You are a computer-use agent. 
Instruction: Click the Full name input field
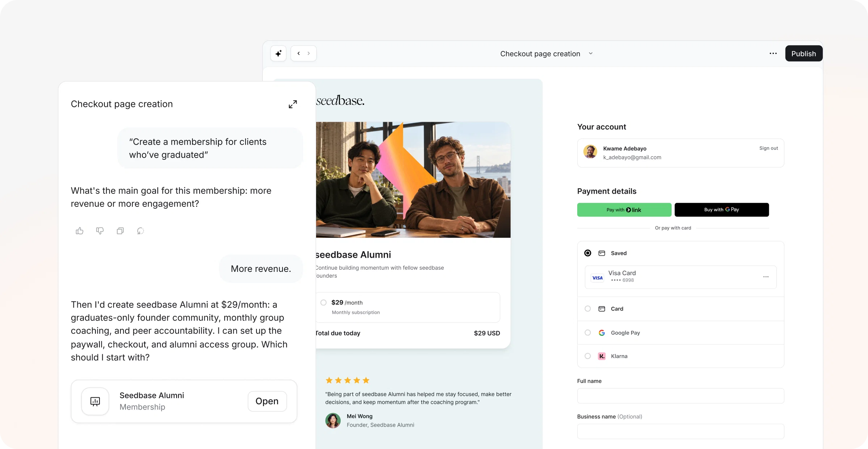[681, 396]
